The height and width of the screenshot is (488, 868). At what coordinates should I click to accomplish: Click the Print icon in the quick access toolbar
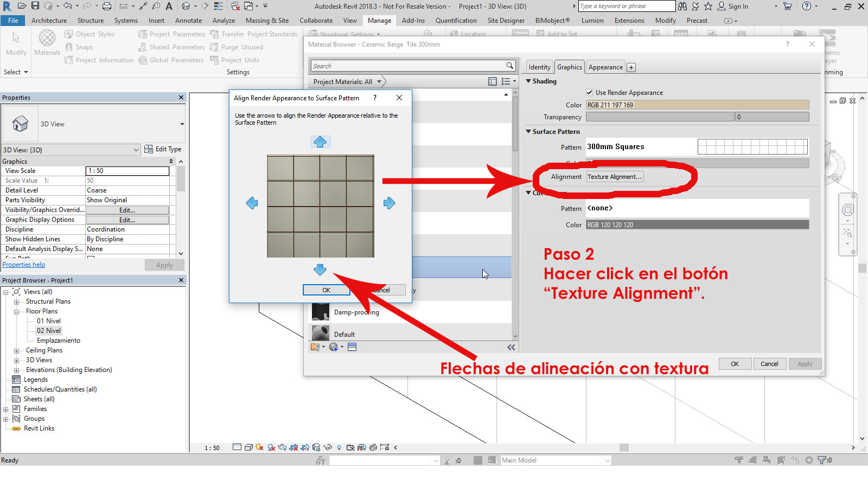107,6
